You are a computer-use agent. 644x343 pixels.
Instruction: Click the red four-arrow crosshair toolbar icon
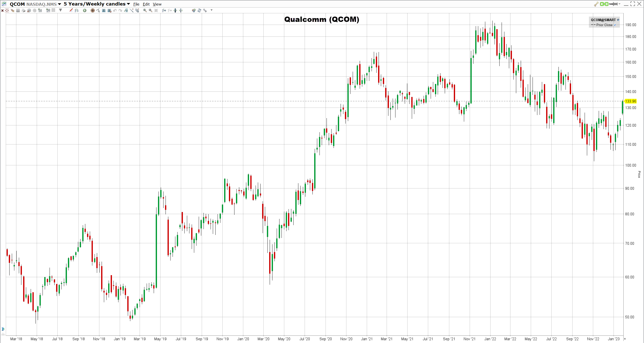click(7, 10)
